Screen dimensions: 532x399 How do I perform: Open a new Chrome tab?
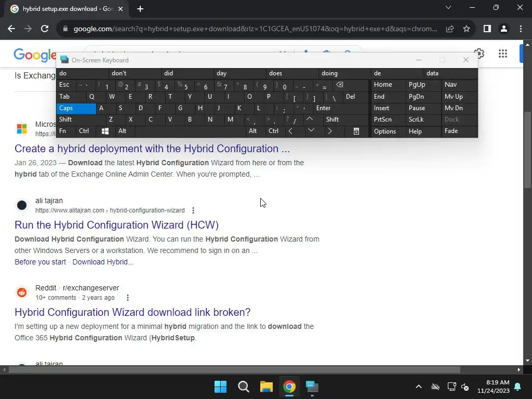140,9
